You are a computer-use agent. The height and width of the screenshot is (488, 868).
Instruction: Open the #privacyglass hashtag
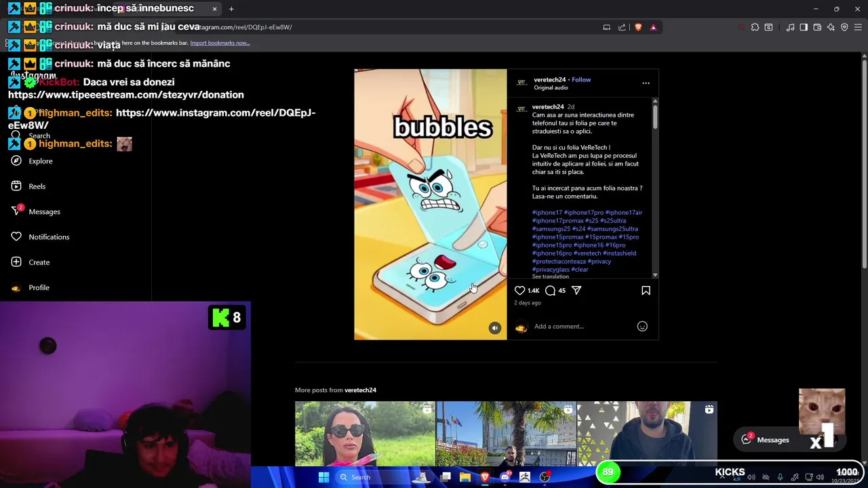pyautogui.click(x=551, y=269)
